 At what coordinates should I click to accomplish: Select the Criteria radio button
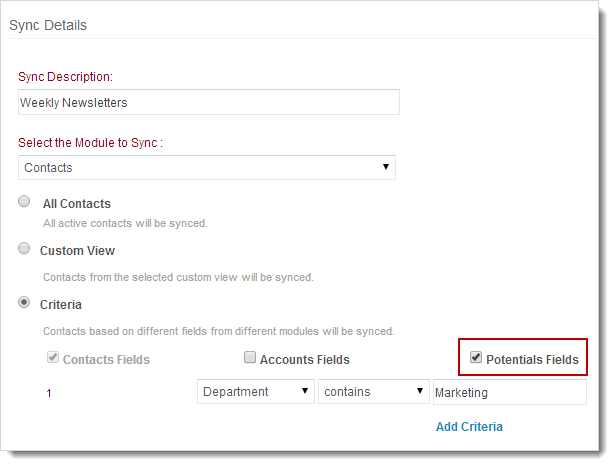click(24, 303)
